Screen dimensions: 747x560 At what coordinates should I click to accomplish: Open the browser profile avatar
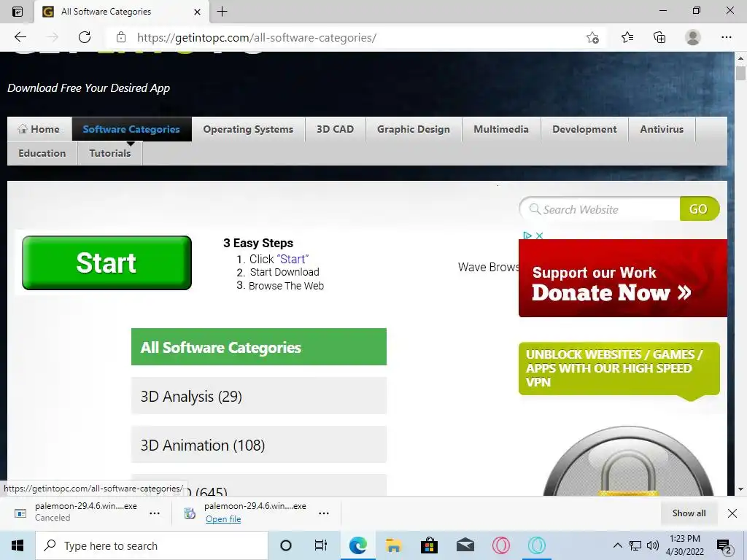coord(693,37)
